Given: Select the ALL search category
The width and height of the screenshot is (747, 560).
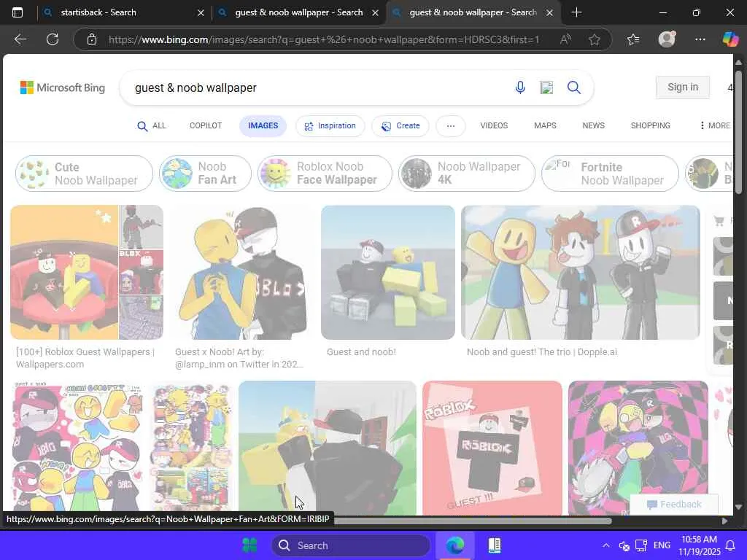Looking at the screenshot, I should pyautogui.click(x=152, y=125).
